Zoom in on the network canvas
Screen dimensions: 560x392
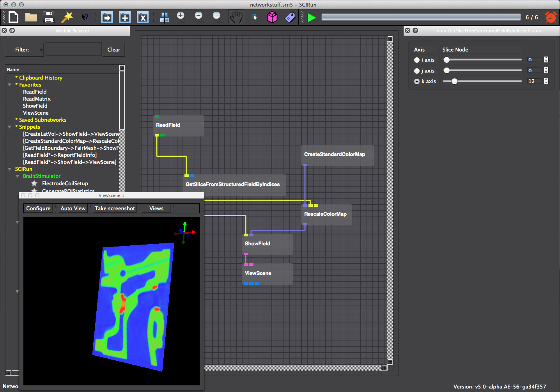point(181,16)
